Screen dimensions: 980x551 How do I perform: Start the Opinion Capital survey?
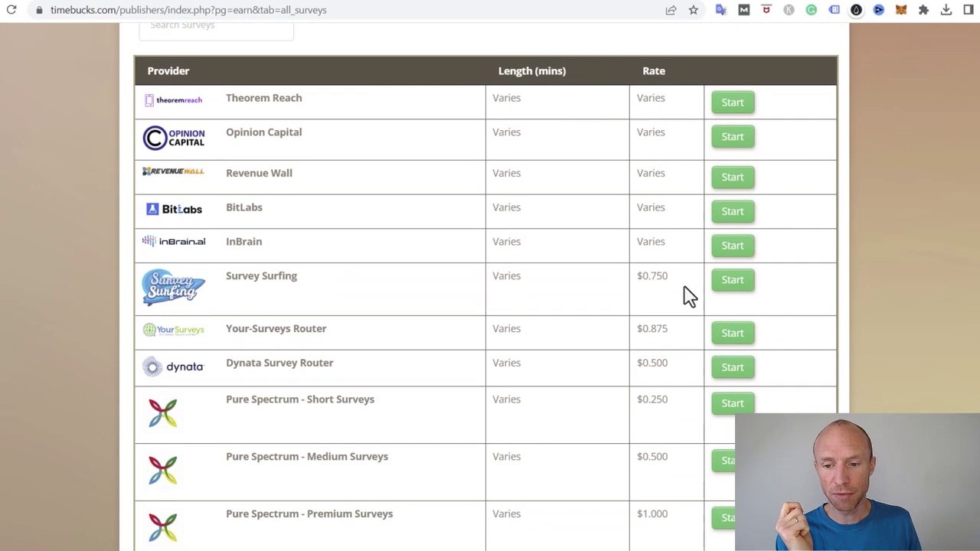733,137
